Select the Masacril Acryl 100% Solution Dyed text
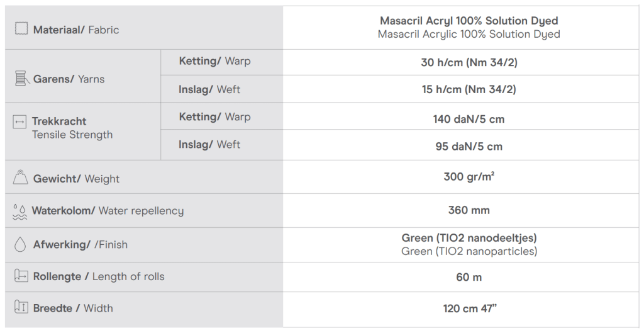This screenshot has width=644, height=333. [x=469, y=21]
